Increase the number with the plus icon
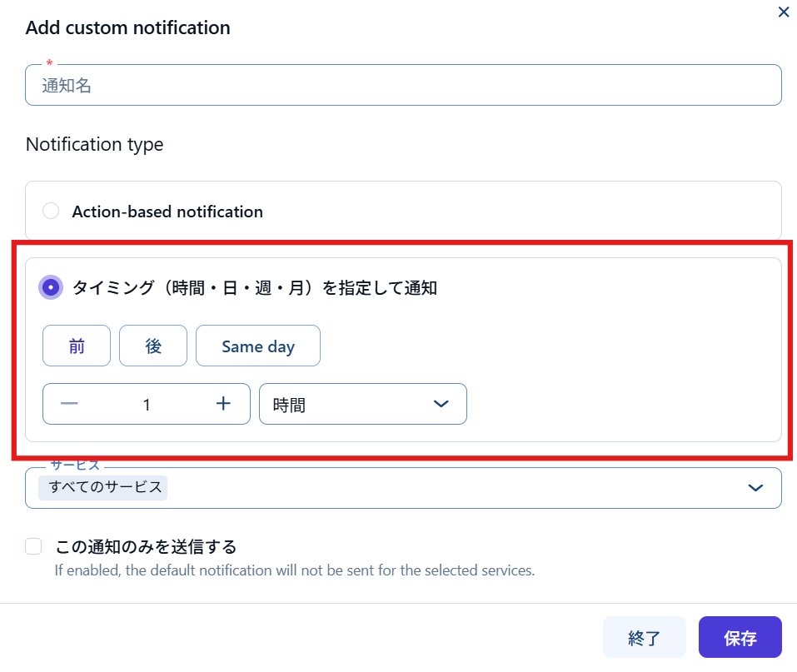Screen dimensions: 797x672 click(x=223, y=404)
